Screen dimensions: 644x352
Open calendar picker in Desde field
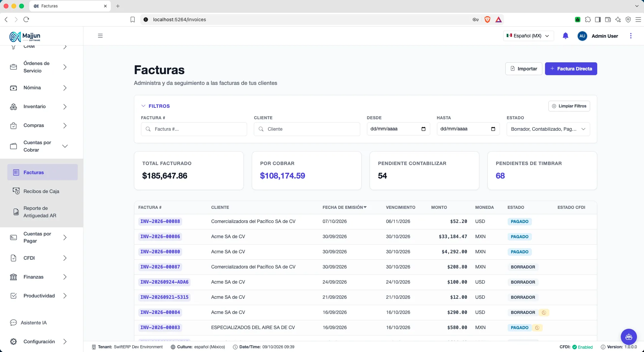click(x=423, y=129)
